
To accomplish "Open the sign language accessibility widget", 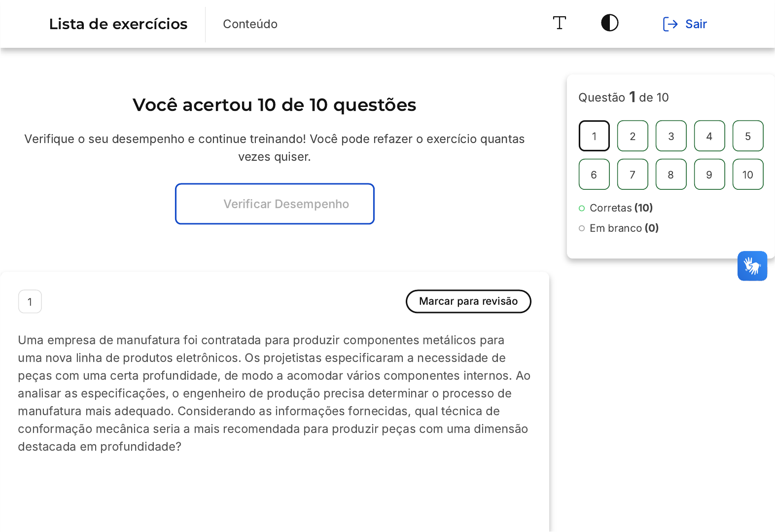I will tap(752, 266).
